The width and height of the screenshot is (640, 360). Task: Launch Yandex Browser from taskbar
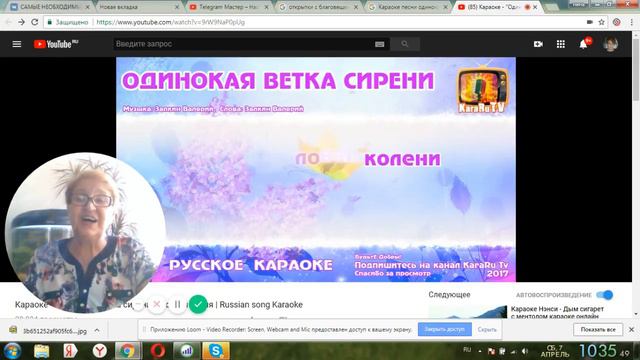point(99,351)
